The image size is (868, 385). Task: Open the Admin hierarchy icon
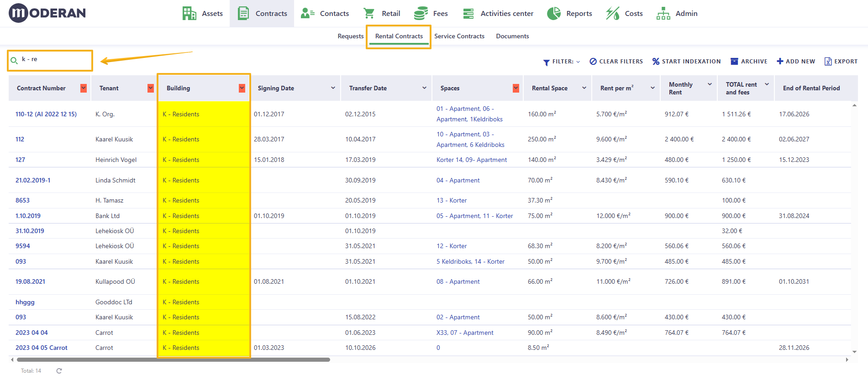pos(663,14)
